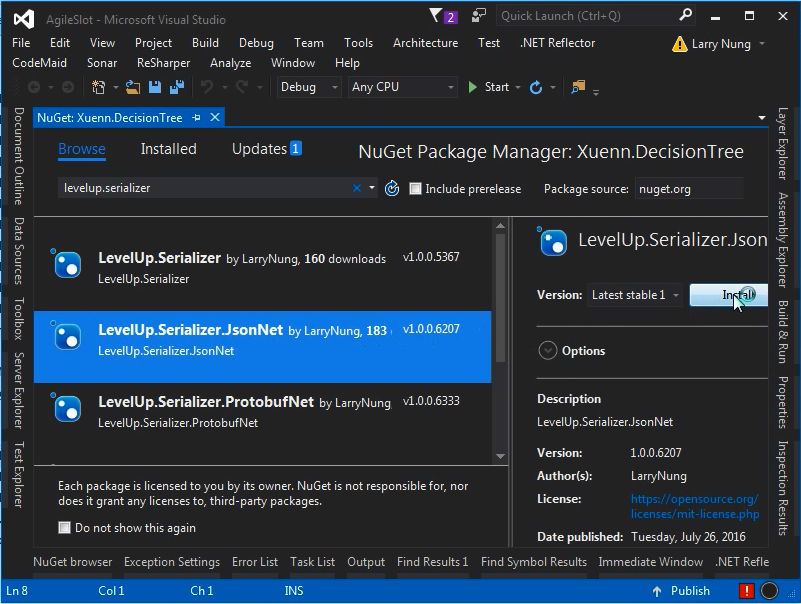Clear the levelup.serializer search text
Screen dimensions: 801x604
click(357, 189)
